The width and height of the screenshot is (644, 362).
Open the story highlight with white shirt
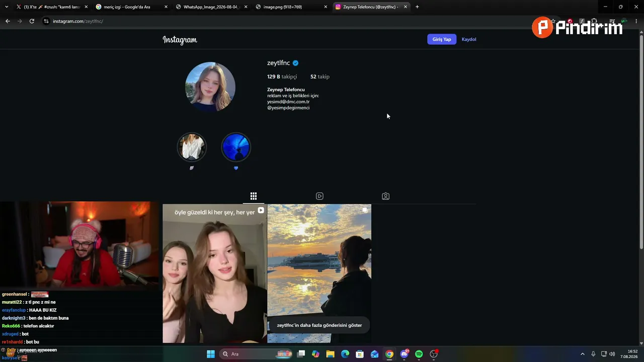192,147
